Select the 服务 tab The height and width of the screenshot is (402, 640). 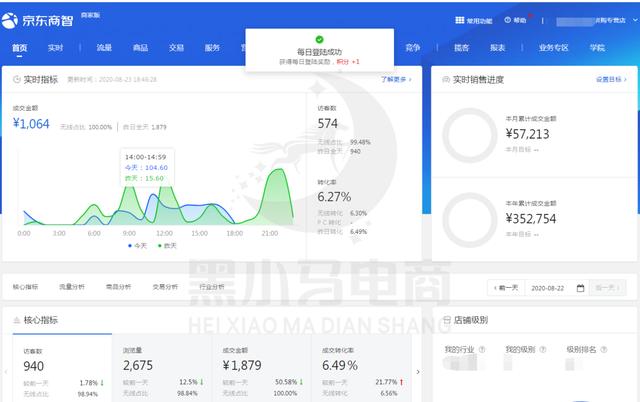(x=212, y=48)
